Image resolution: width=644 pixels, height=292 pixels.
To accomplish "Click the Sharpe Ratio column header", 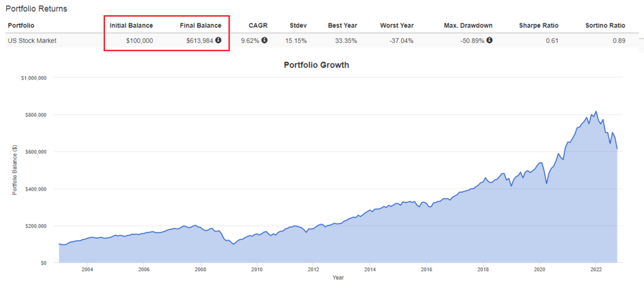I will tap(539, 26).
